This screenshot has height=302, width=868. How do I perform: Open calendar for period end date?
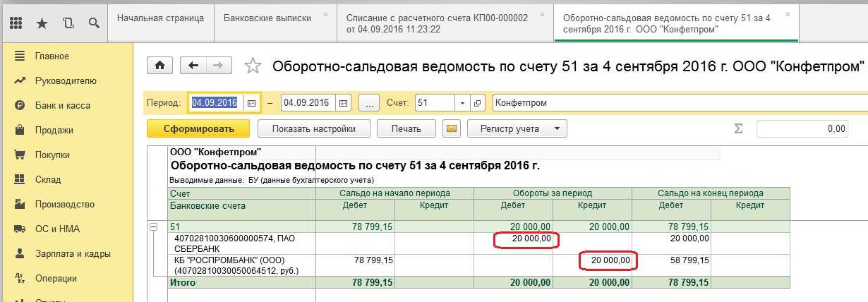343,103
